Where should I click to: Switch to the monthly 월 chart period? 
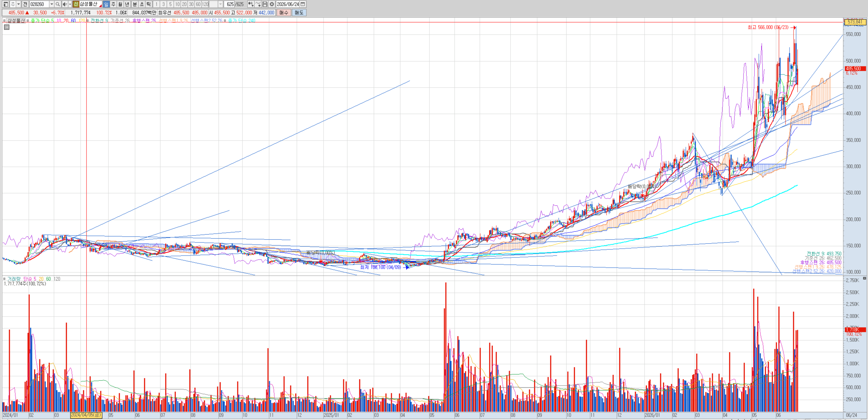pos(120,4)
